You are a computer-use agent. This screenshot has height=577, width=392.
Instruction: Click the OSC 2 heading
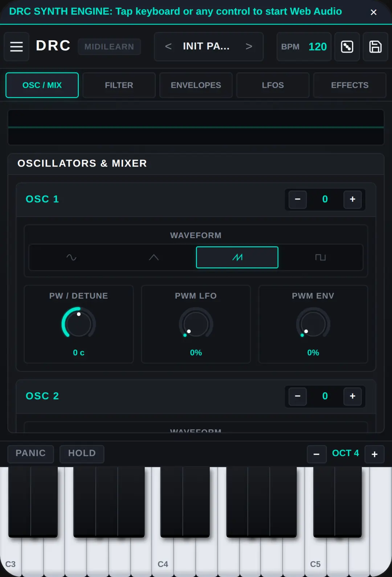click(x=42, y=396)
